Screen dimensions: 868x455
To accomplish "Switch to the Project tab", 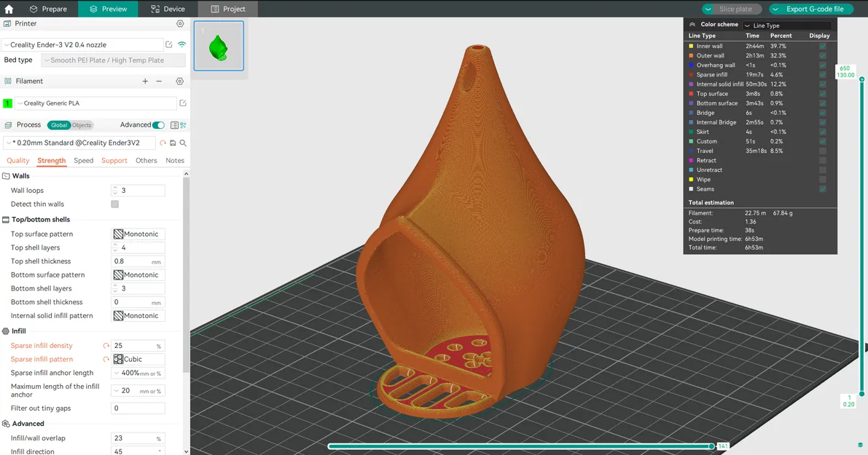I will pos(228,9).
